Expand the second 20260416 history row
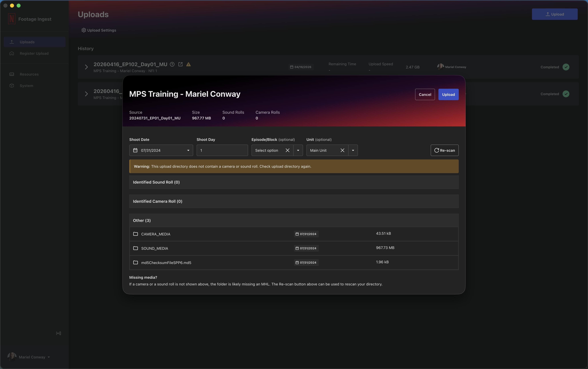 [86, 94]
